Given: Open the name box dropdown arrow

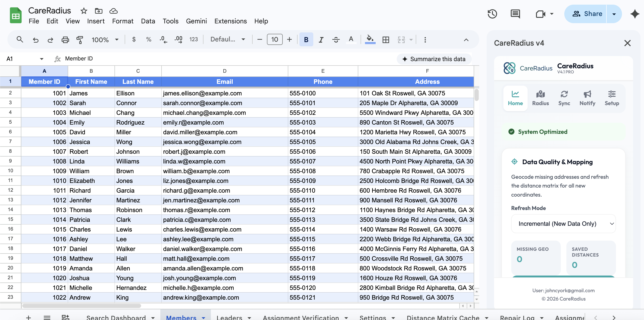Looking at the screenshot, I should point(41,59).
